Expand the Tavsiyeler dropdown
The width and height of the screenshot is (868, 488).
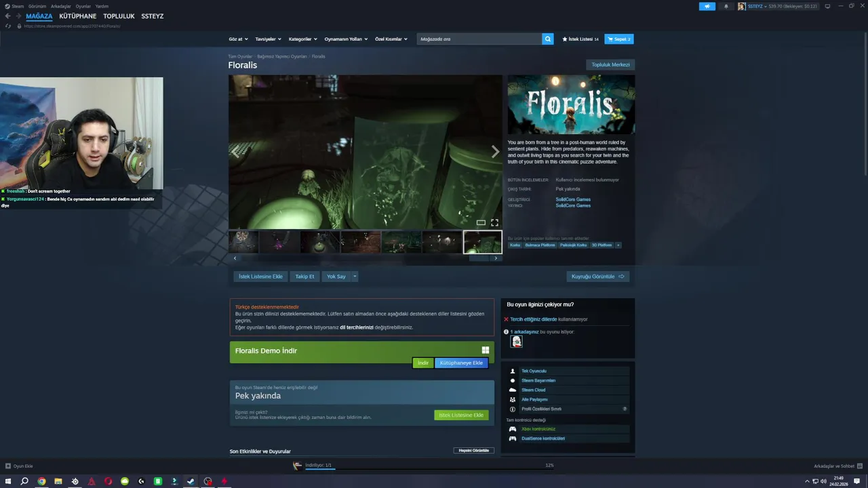pos(268,39)
